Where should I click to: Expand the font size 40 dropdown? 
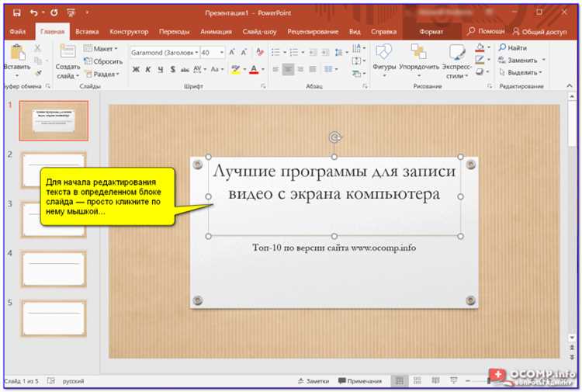point(221,52)
